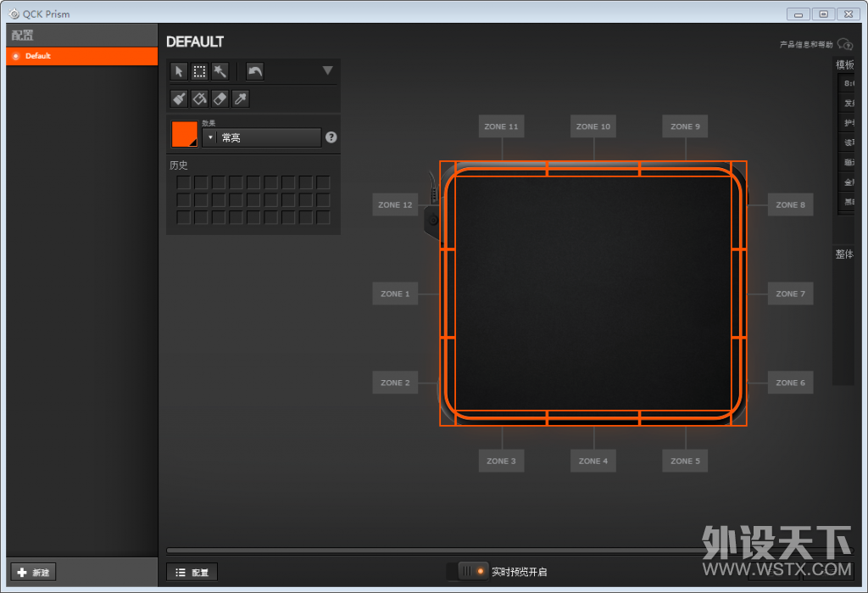Select ZONE 3 label

[502, 461]
